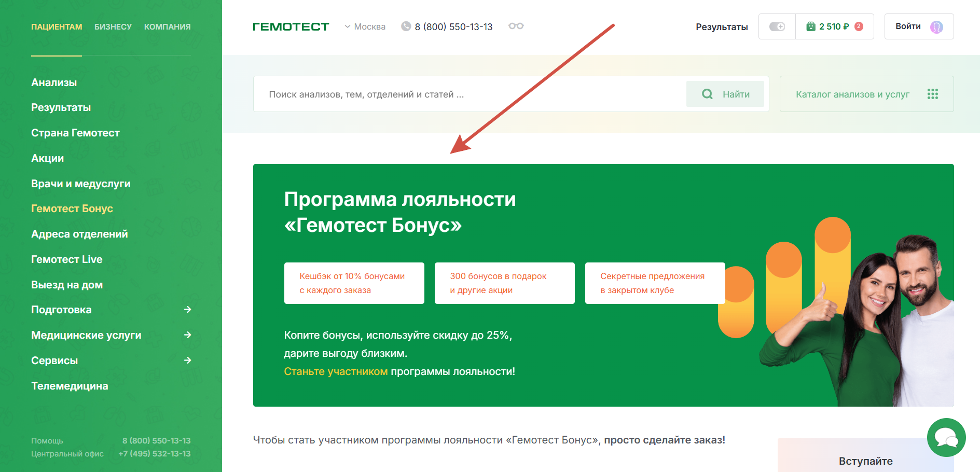Open Гемотест Live menu item

pyautogui.click(x=67, y=259)
